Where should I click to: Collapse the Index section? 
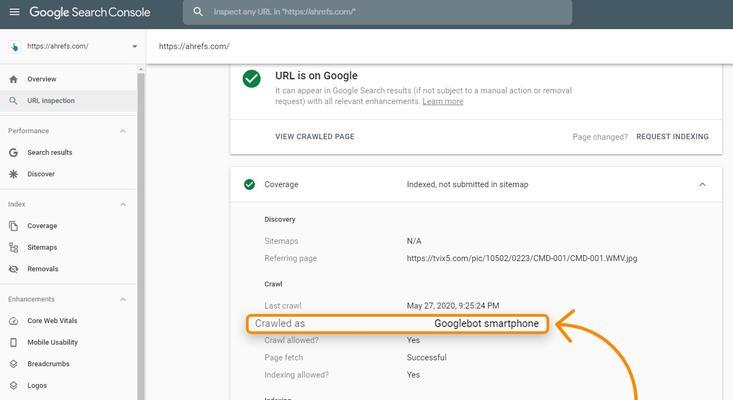[123, 205]
